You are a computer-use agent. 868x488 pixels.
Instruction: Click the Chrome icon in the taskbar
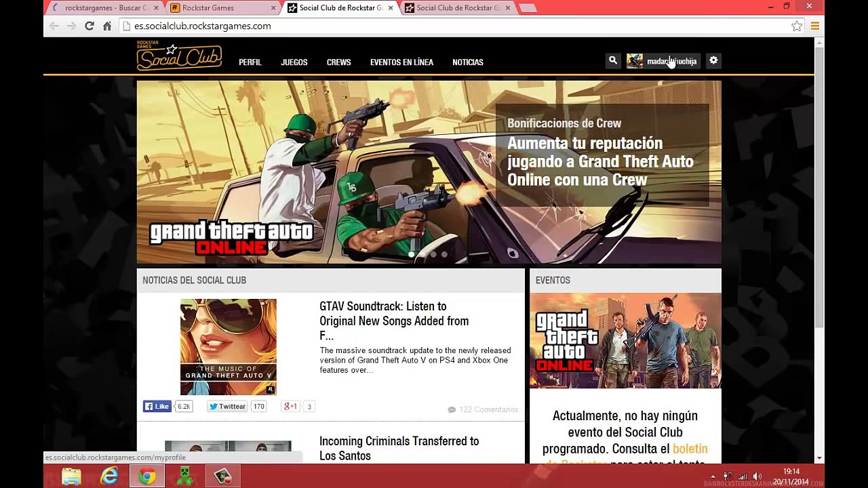click(147, 476)
